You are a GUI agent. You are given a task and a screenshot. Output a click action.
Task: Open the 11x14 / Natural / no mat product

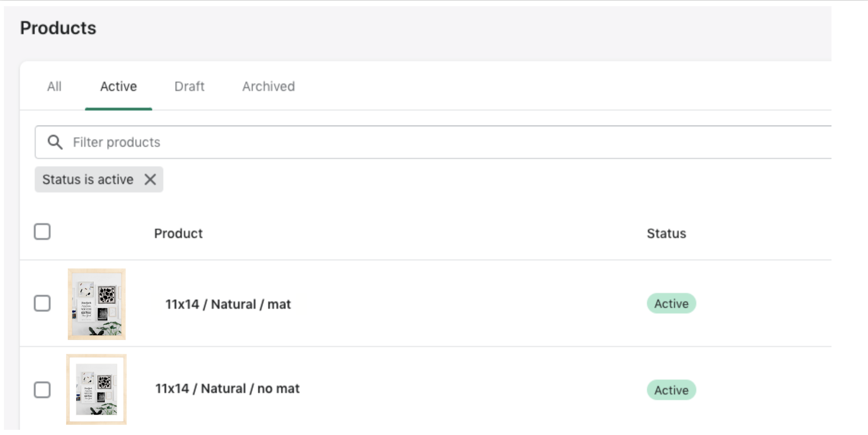pos(227,389)
